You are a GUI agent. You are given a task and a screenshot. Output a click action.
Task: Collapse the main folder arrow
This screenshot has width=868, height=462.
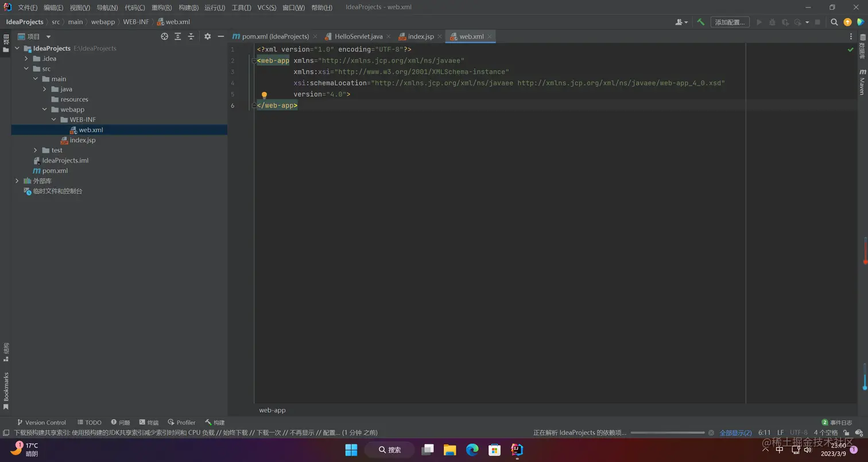[36, 79]
